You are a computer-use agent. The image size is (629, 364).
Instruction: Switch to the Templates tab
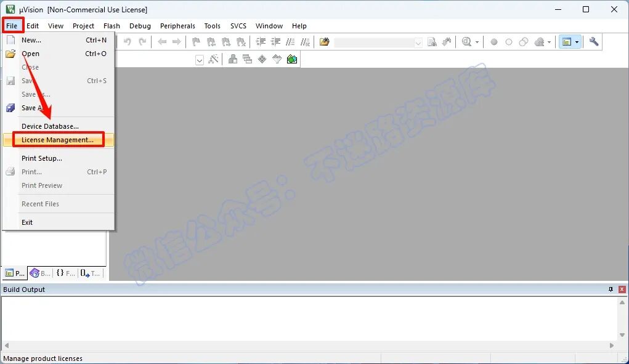click(x=91, y=273)
